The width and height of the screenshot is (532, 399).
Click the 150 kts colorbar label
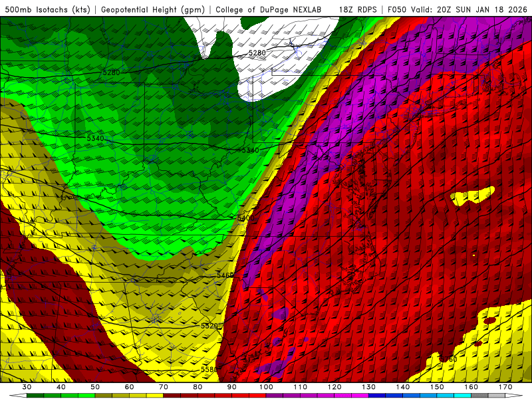437,387
